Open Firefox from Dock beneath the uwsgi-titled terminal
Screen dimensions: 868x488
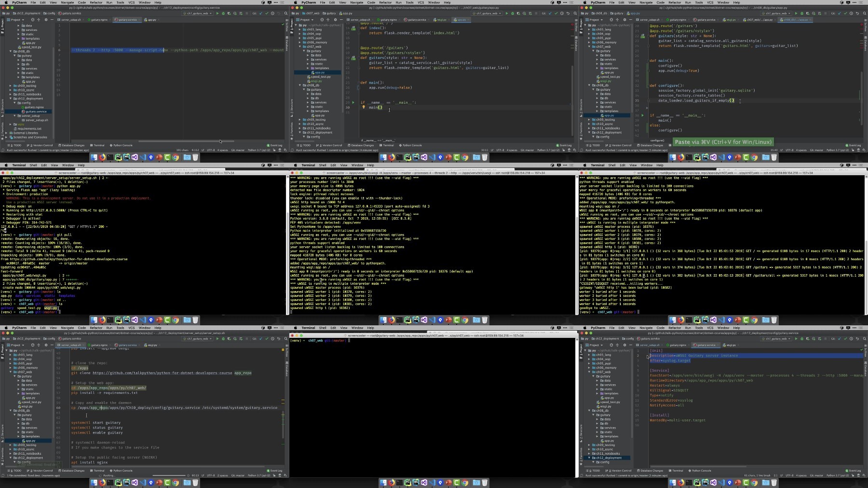coord(392,320)
